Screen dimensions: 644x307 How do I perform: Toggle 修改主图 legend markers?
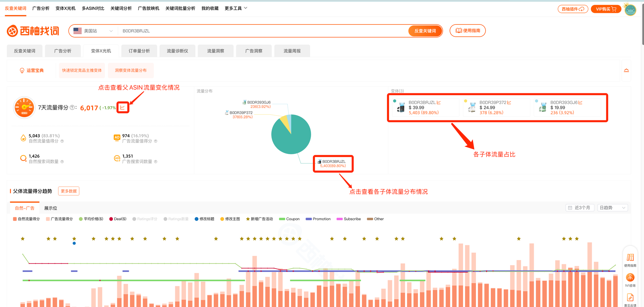pyautogui.click(x=230, y=219)
